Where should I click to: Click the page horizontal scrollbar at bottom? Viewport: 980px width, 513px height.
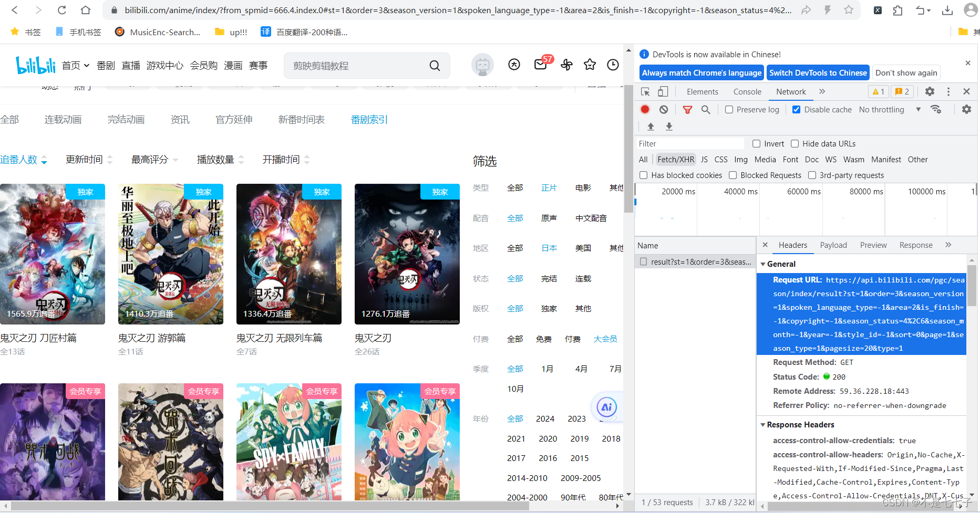269,506
